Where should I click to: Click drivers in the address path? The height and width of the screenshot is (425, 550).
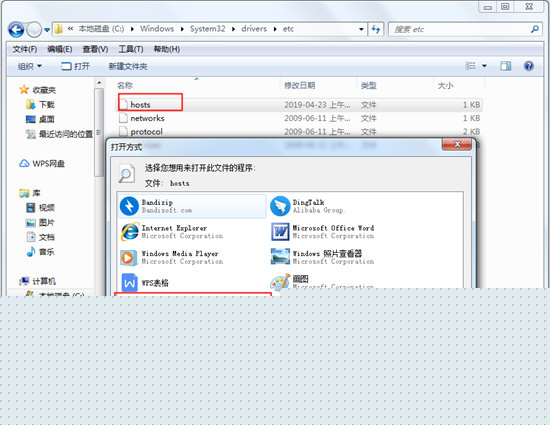point(254,29)
